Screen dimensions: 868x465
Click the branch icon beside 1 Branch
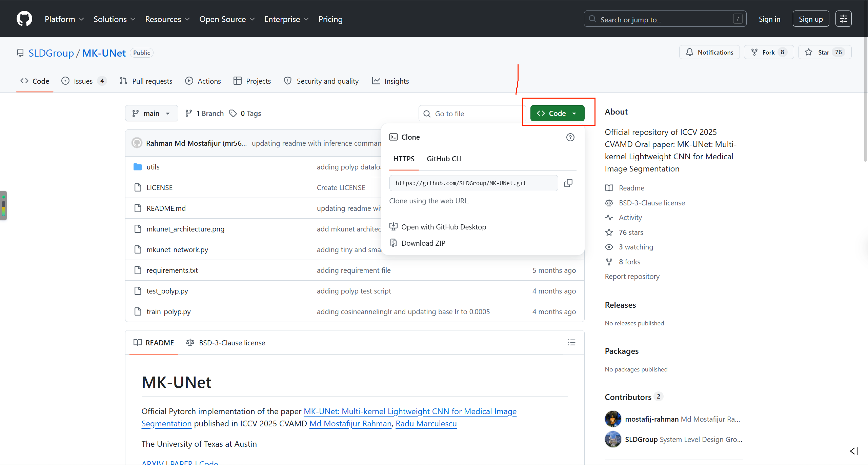click(x=189, y=113)
